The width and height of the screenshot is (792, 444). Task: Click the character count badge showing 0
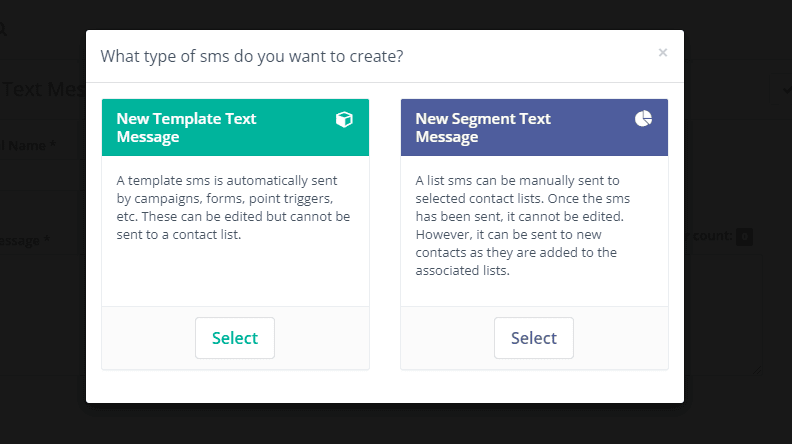tap(744, 236)
